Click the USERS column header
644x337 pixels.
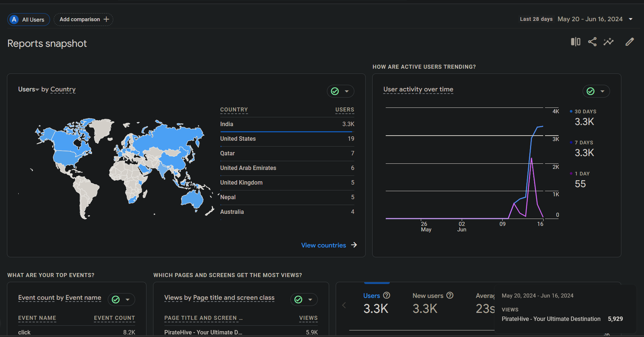345,110
